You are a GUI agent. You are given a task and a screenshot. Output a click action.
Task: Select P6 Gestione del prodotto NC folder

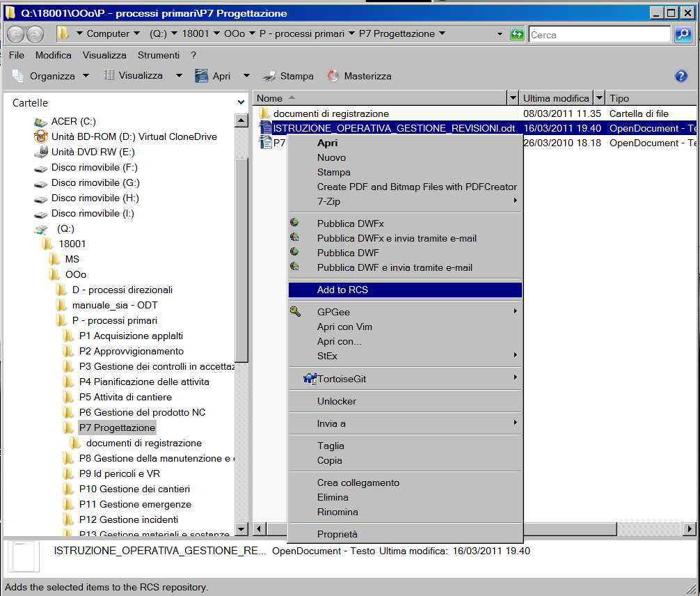(x=142, y=412)
